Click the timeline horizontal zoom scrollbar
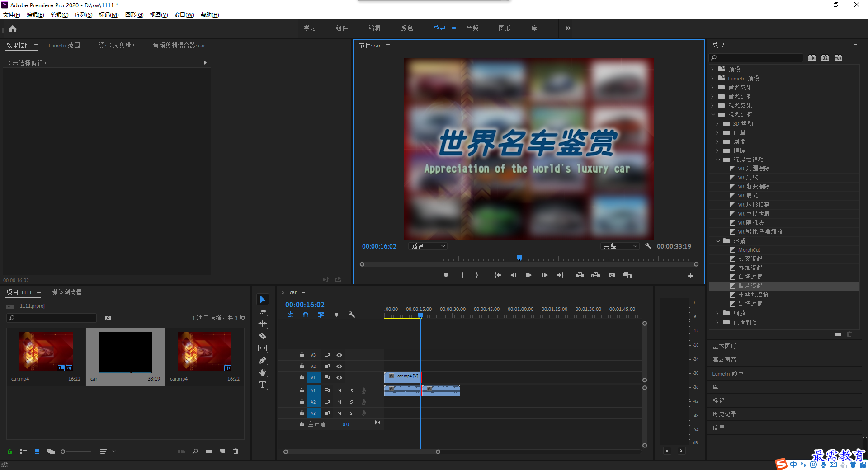Image resolution: width=868 pixels, height=470 pixels. [x=362, y=452]
